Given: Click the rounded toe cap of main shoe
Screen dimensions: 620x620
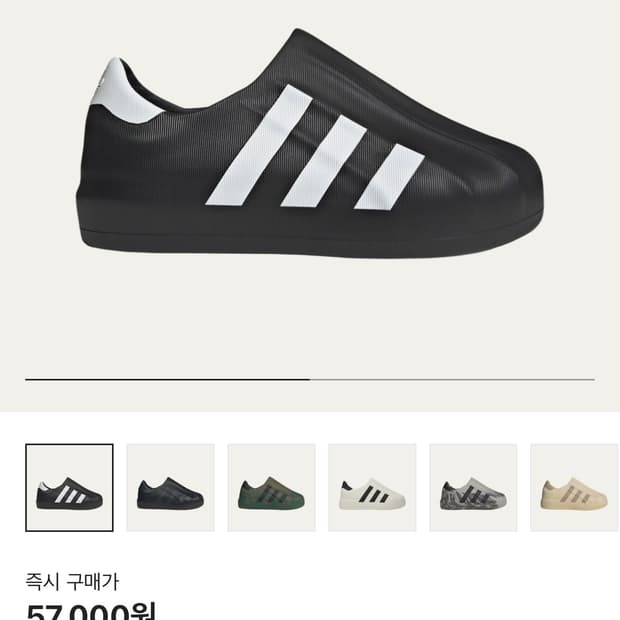Looking at the screenshot, I should tap(500, 200).
